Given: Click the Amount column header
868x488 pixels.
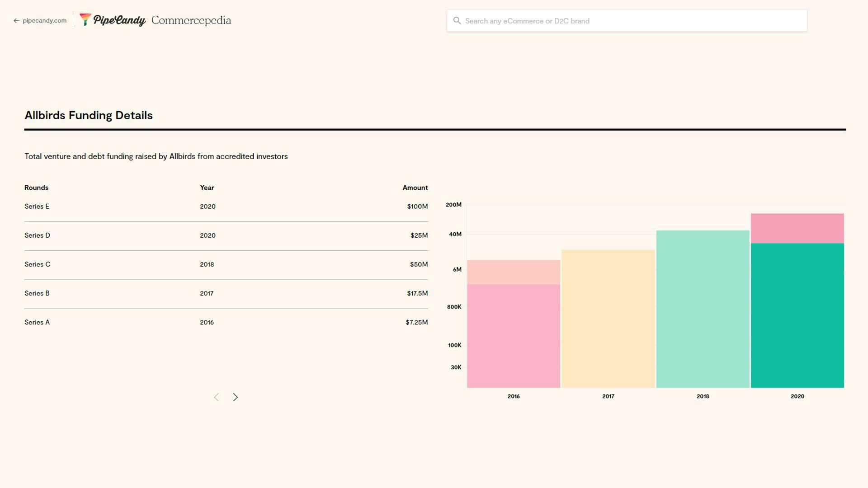Looking at the screenshot, I should click(x=415, y=188).
